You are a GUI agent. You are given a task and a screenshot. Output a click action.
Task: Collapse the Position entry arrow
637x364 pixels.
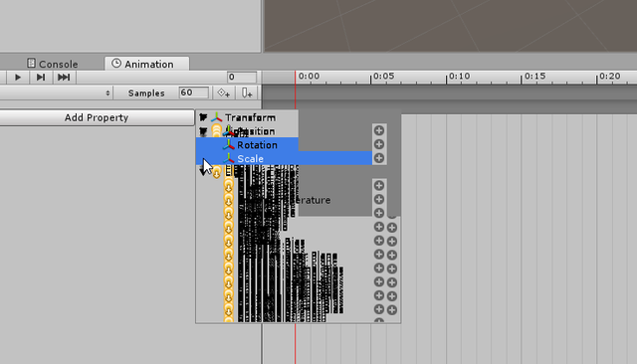[x=203, y=131]
